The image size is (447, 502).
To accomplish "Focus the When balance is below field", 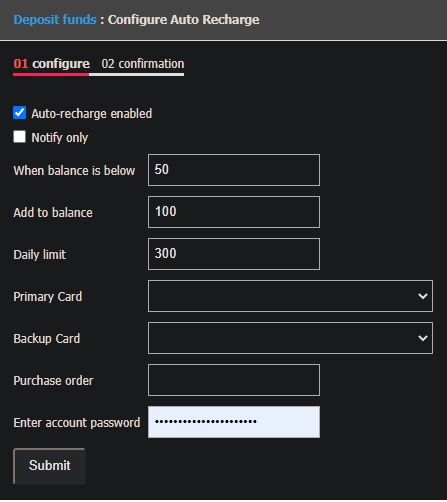I will (x=234, y=170).
